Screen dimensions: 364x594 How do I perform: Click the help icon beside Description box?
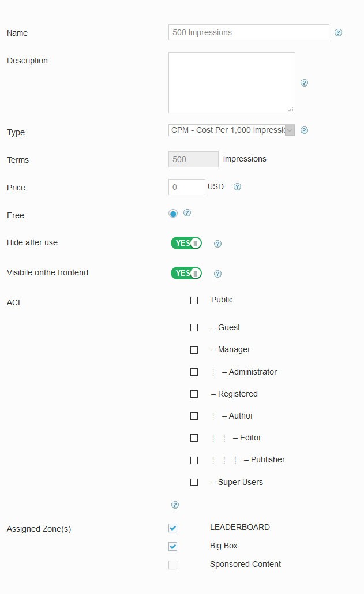pos(305,83)
